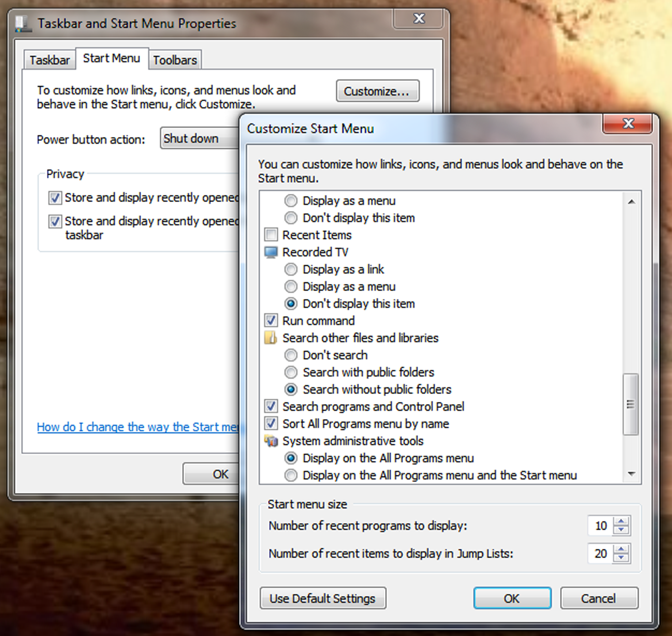Viewport: 672px width, 636px height.
Task: Open the Toolbars tab
Action: (175, 60)
